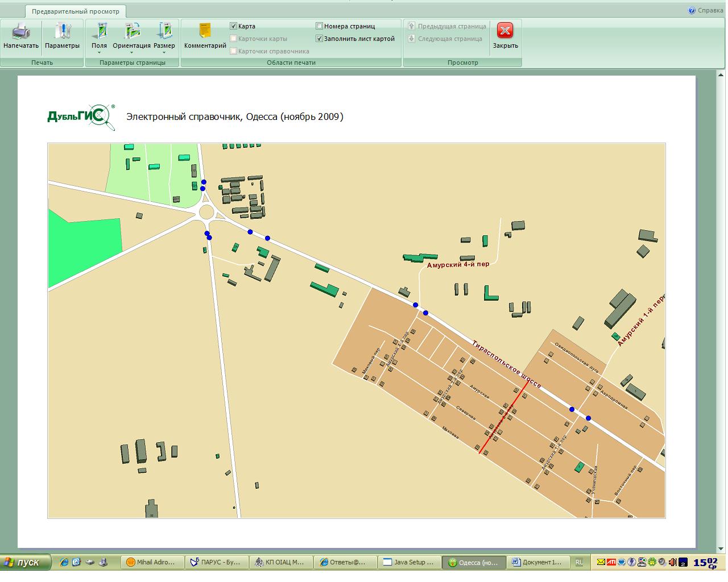Toggle the Заполнить лист картой checkbox
The height and width of the screenshot is (582, 728).
coord(320,39)
